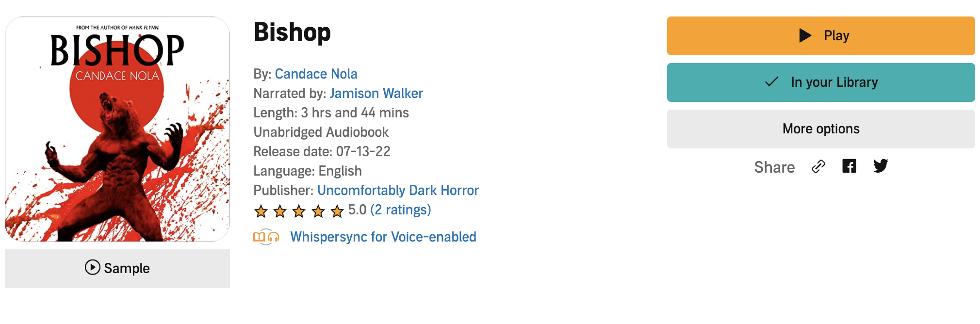
Task: Visit publisher Uncomfortably Dark Horror
Action: [398, 190]
